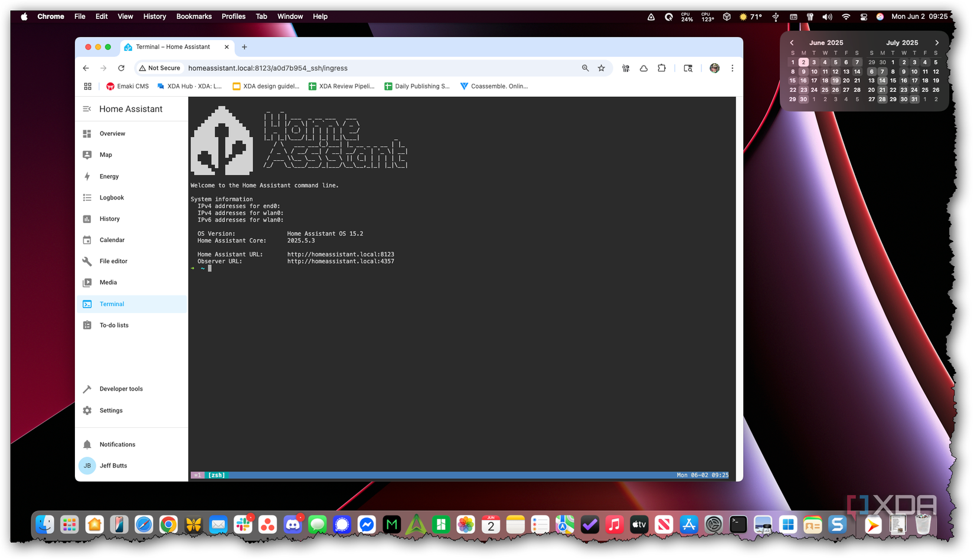974x560 pixels.
Task: Go back a month in the calendar widget
Action: pos(792,42)
